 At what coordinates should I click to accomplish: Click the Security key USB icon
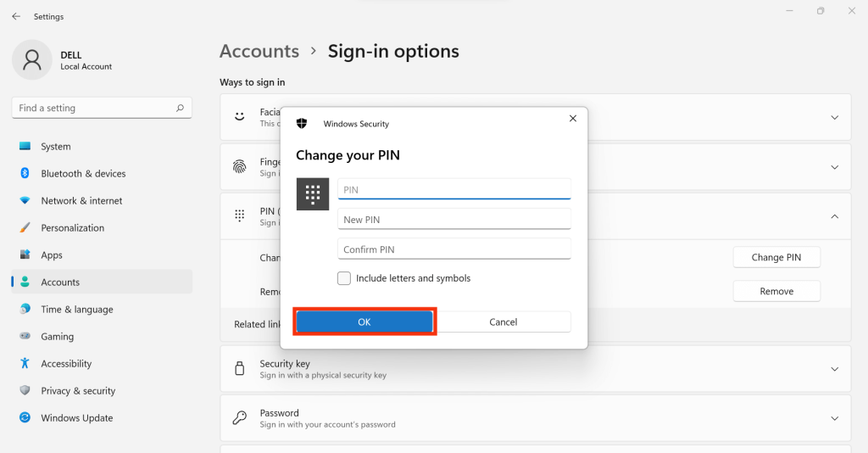pyautogui.click(x=240, y=368)
